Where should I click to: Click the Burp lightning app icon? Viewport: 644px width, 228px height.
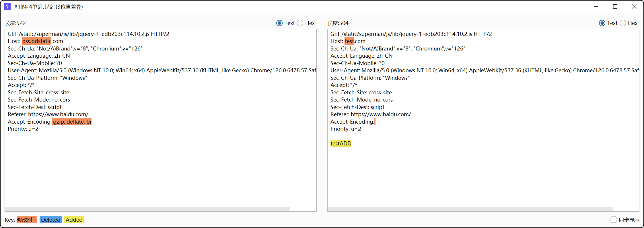pyautogui.click(x=7, y=6)
